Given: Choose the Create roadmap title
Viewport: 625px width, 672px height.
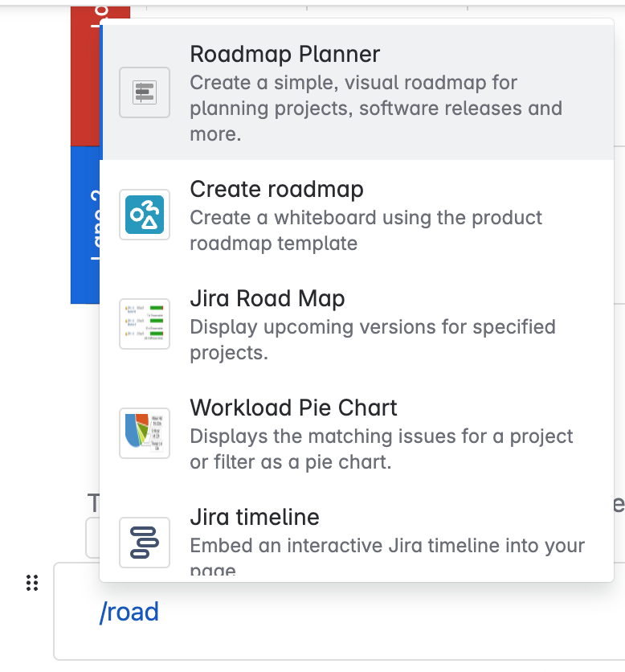Looking at the screenshot, I should tap(276, 189).
